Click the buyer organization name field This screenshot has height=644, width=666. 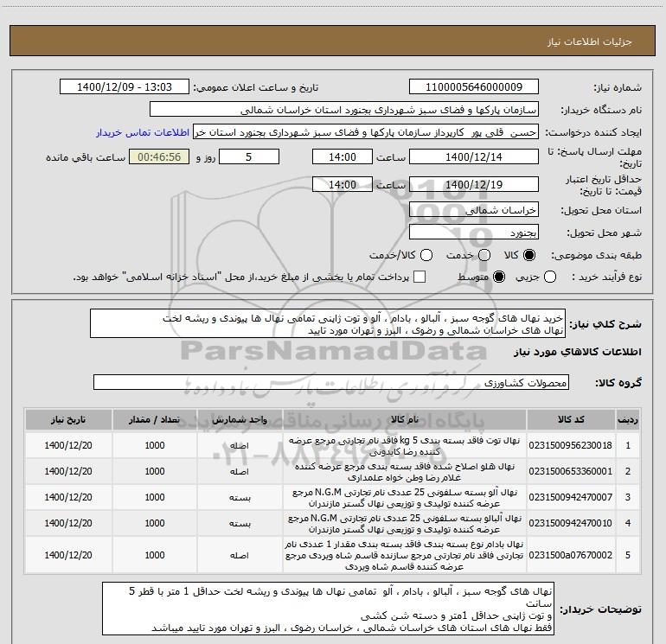344,110
